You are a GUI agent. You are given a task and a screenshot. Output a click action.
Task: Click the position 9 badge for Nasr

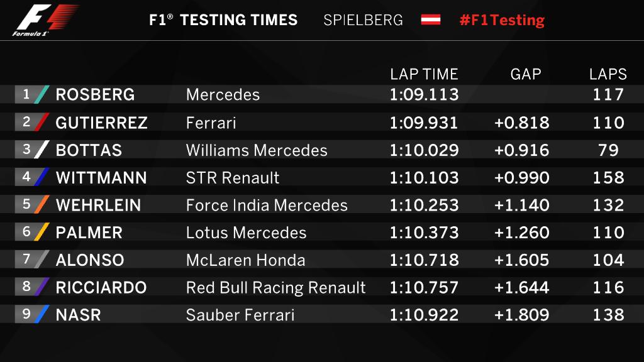[26, 314]
